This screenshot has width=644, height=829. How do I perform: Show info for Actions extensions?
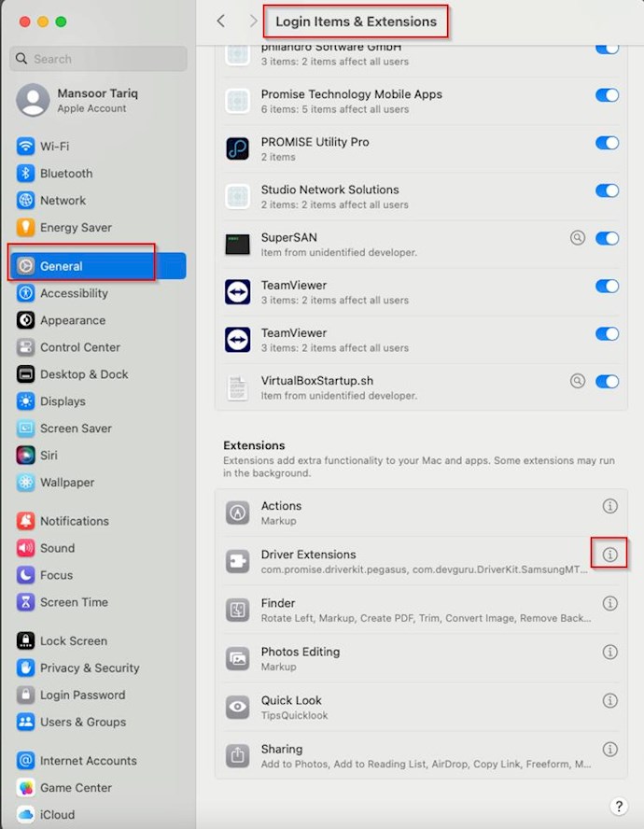pyautogui.click(x=609, y=506)
